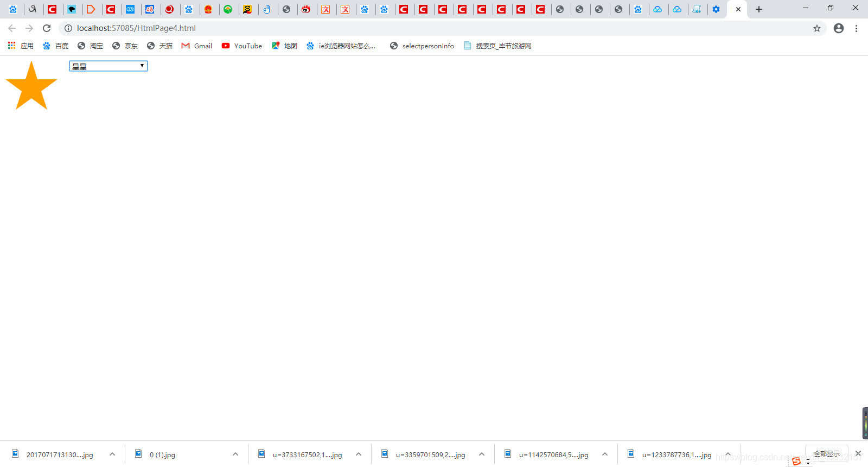The image size is (868, 467).
Task: Expand options for u=1142570684 download
Action: (x=605, y=455)
